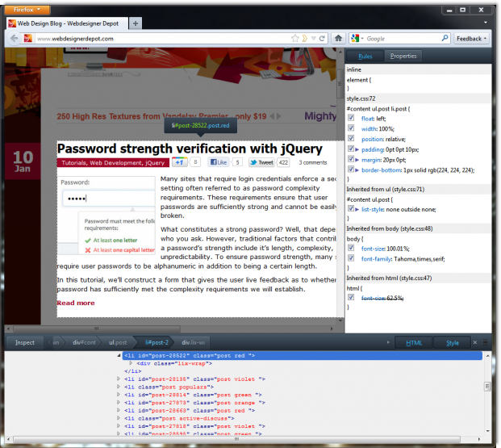Click the inspector toolbar resize grip icon
This screenshot has width=501, height=448.
tap(485, 342)
